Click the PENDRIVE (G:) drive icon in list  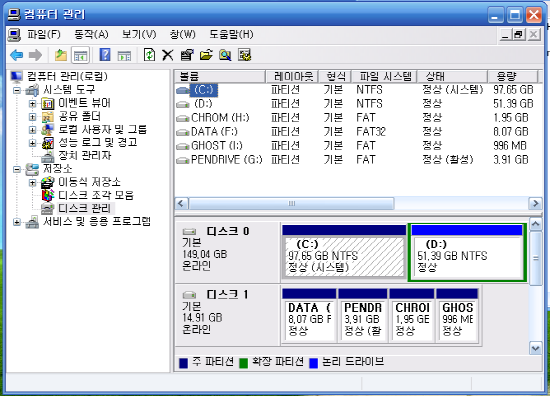[183, 160]
